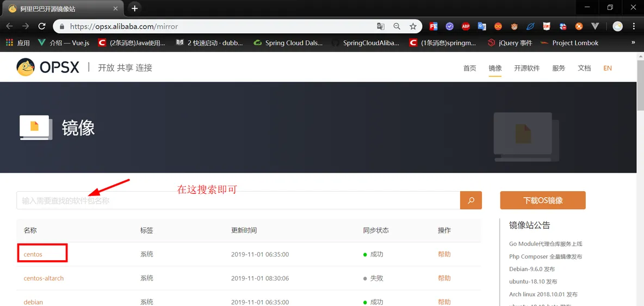Open a new browser tab with plus
The height and width of the screenshot is (306, 644).
pyautogui.click(x=134, y=8)
